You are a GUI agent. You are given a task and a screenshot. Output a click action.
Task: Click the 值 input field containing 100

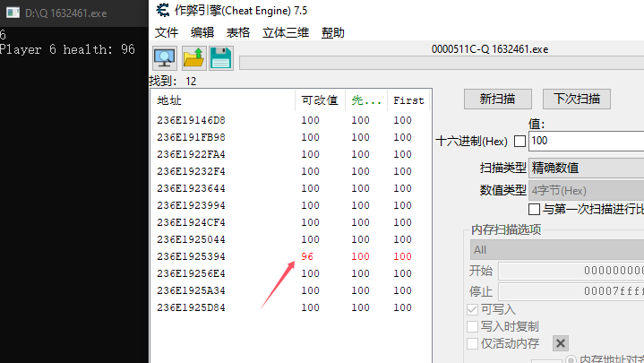[586, 141]
